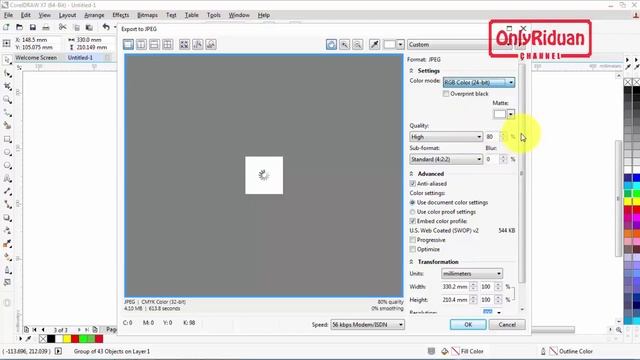
Task: Toggle the Overprint black checkbox
Action: click(x=446, y=94)
